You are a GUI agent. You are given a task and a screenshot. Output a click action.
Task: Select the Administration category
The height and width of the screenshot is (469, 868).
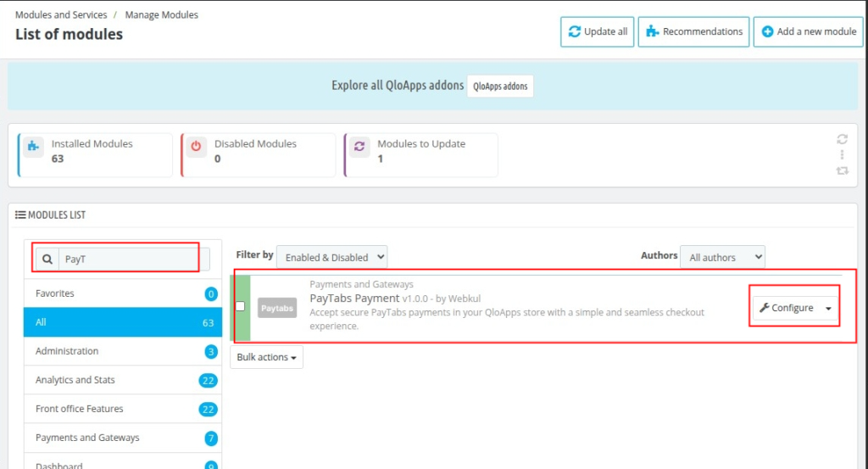click(123, 351)
